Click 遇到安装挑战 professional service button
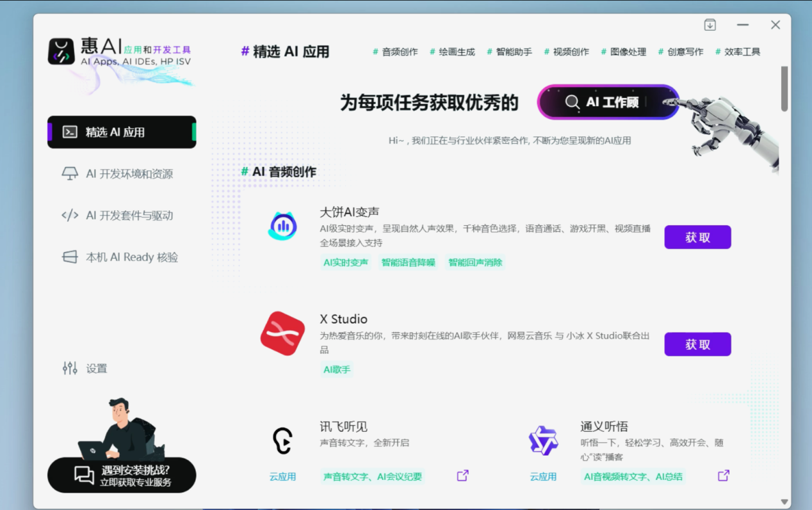The image size is (812, 510). click(x=122, y=475)
